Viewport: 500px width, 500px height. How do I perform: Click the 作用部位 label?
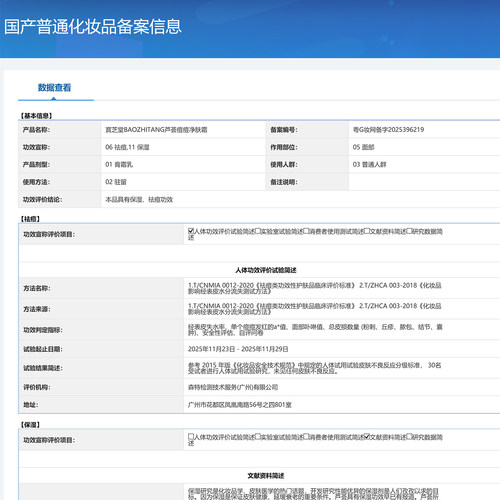(x=284, y=147)
